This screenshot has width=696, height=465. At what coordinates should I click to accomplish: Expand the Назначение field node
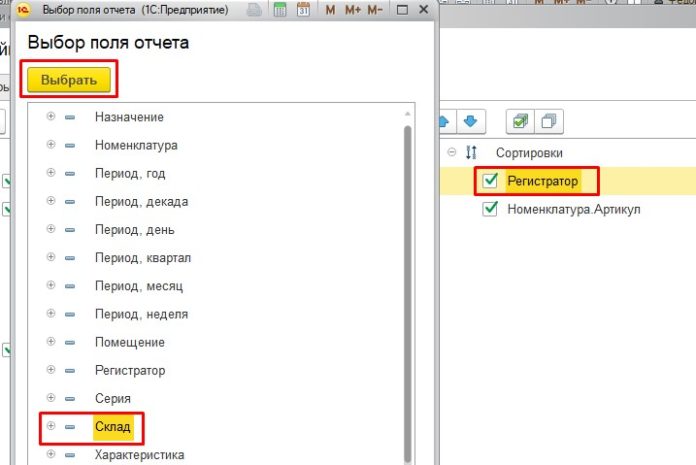pos(51,117)
